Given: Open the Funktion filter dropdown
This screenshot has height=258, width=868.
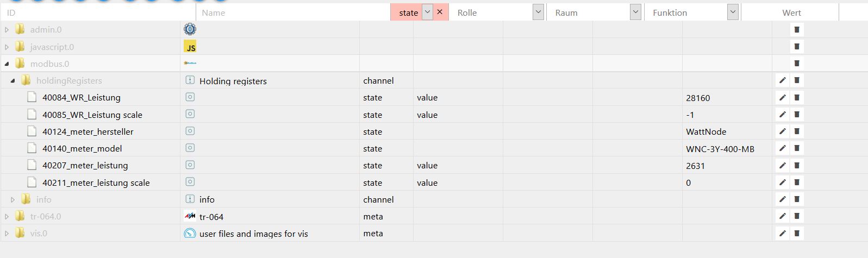Looking at the screenshot, I should pos(733,12).
